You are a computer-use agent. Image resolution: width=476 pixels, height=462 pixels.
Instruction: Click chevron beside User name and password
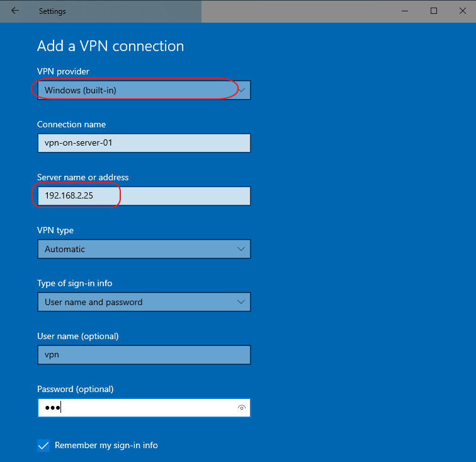pyautogui.click(x=241, y=302)
